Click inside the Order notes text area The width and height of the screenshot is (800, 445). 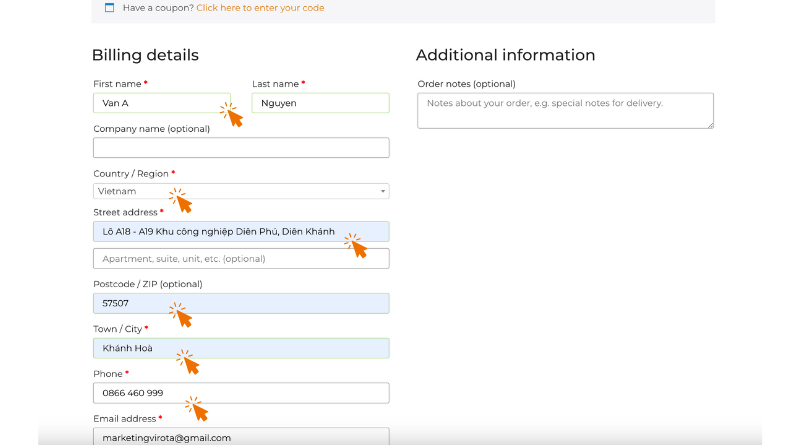tap(565, 111)
